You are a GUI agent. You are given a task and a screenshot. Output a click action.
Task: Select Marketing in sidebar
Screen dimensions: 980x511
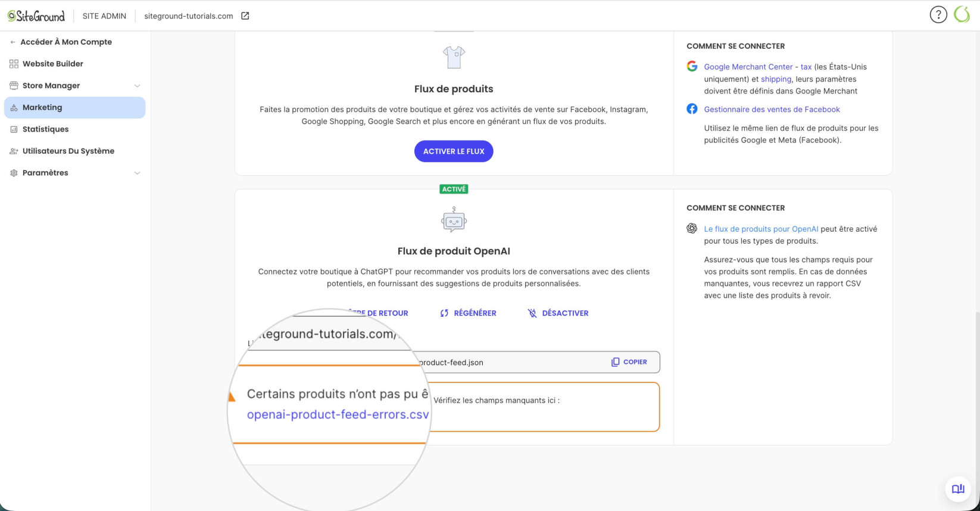(74, 108)
